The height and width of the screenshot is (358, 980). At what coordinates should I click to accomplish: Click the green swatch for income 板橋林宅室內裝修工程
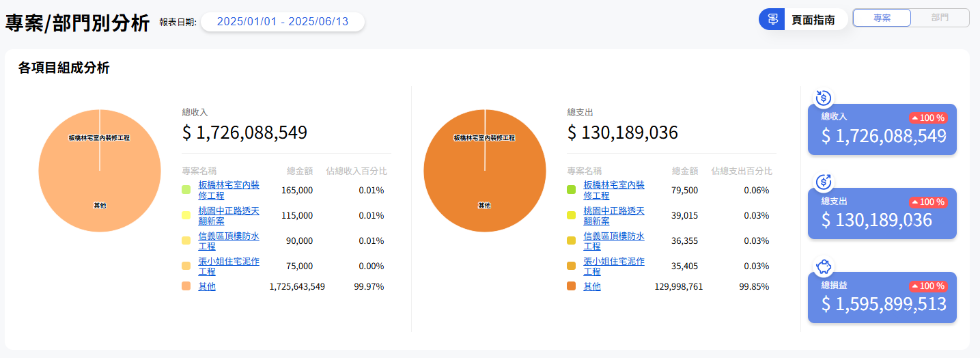[x=186, y=190]
